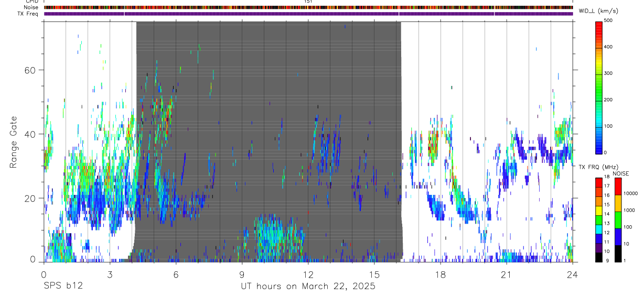Screen dimensions: 644x297
Task: Click the 9 tick on the UT hours axis
Action: 242,274
